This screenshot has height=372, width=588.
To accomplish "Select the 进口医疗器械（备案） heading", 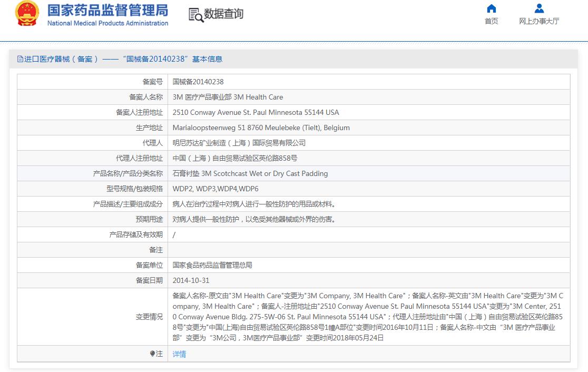I will pos(61,59).
